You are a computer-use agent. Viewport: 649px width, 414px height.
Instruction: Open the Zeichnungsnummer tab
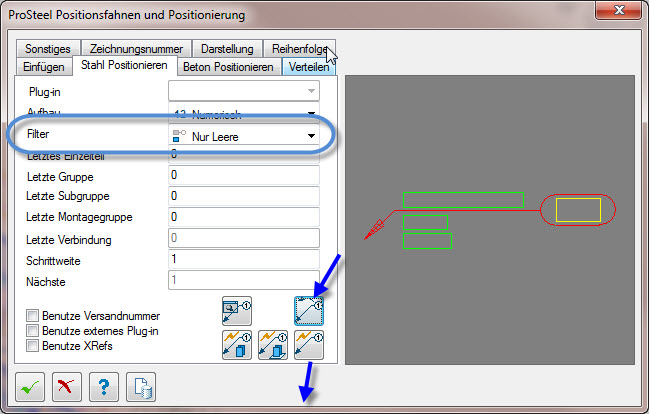pos(136,49)
